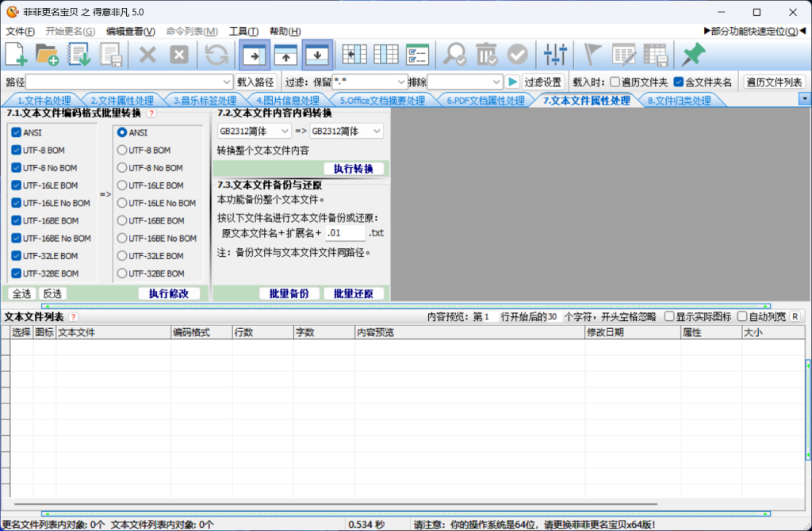Click the green play arrow beside exclude filter
Screen dimensions: 812x531
point(513,82)
